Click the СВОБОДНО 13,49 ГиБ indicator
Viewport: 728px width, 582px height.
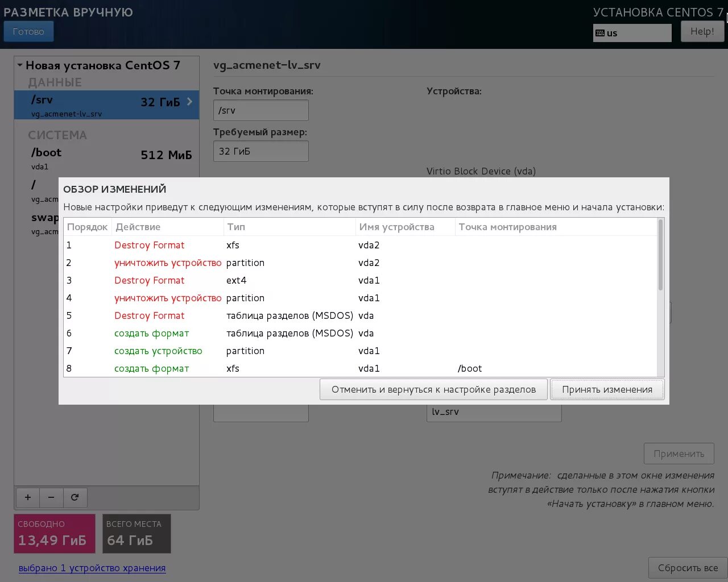point(55,534)
